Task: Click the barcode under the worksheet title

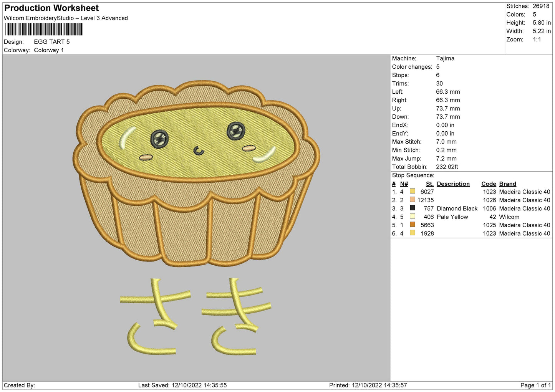Action: coord(44,30)
